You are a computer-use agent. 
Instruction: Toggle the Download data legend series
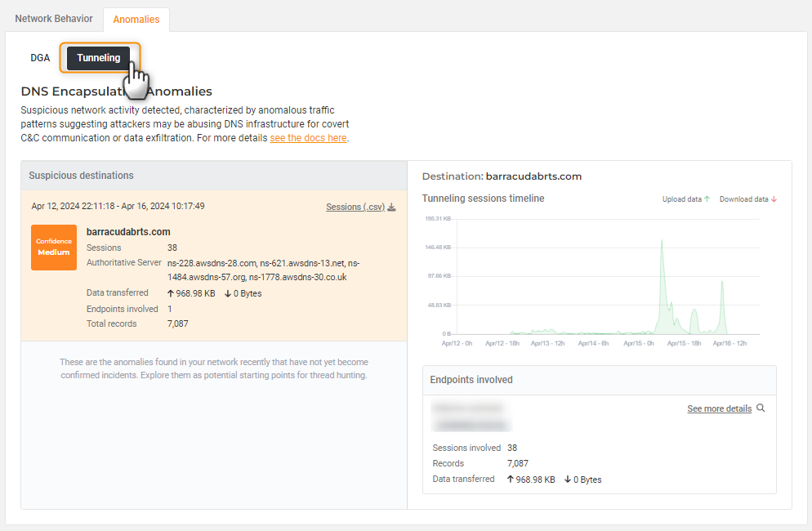743,199
